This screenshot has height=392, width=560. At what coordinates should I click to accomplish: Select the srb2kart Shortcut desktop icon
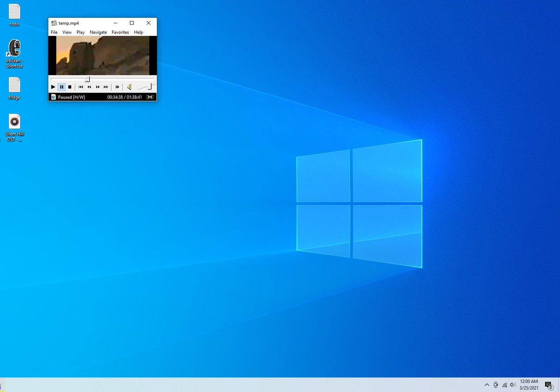point(14,54)
